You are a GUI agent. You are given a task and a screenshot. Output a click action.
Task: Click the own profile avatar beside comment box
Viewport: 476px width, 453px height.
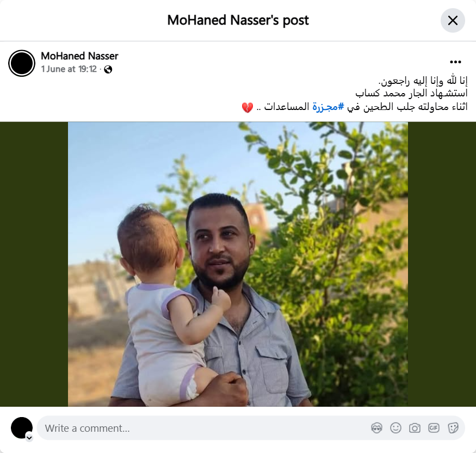(x=22, y=428)
